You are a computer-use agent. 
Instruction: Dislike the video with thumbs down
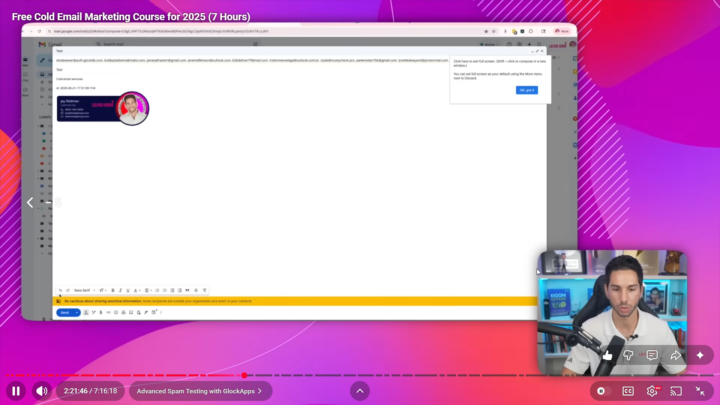click(x=628, y=355)
